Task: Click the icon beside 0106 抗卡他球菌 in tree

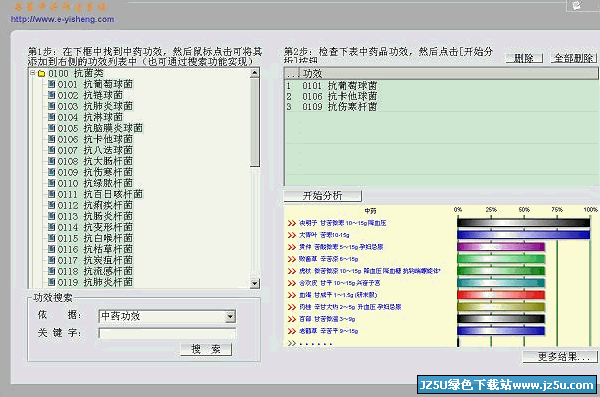Action: tap(52, 139)
